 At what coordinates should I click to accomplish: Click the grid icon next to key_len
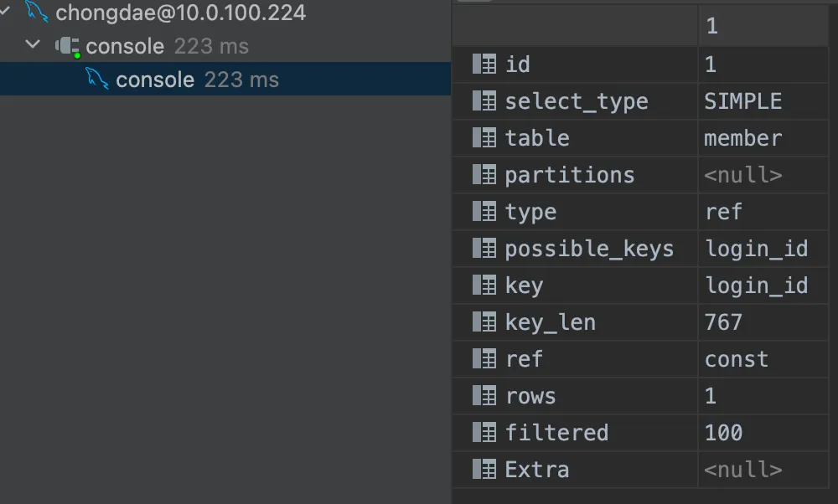(484, 322)
